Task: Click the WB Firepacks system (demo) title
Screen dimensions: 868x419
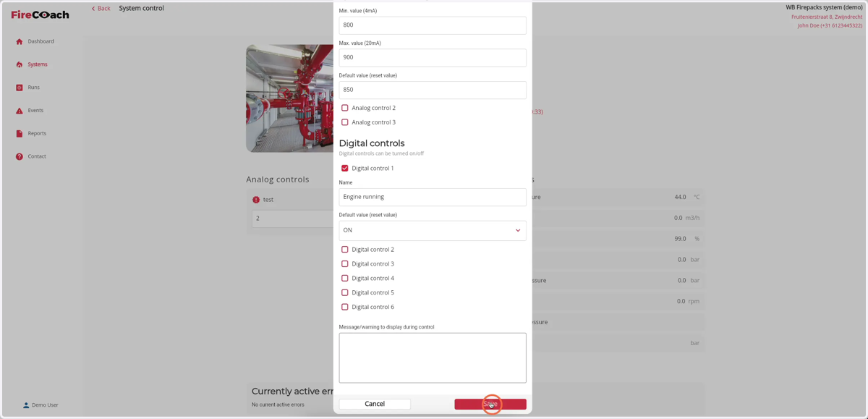Action: (824, 7)
